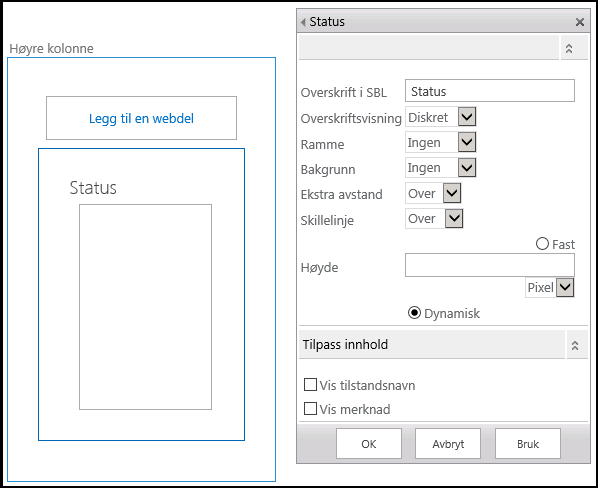Click into the Overskrift i SBL field

(490, 91)
